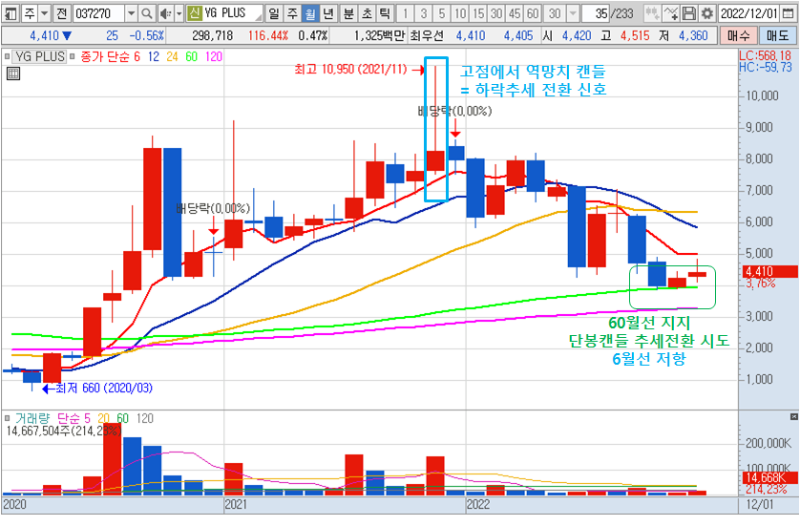Click the green 신 badge icon
Screen dimensions: 800x515
click(x=194, y=13)
